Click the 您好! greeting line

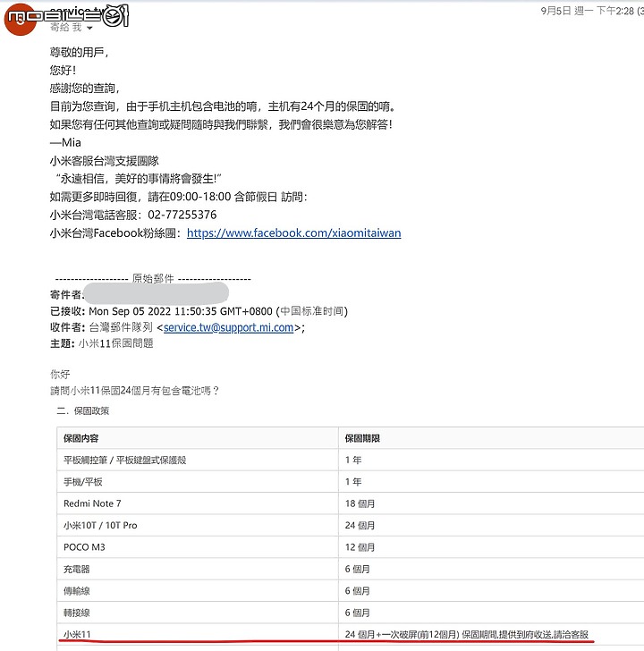pos(63,70)
